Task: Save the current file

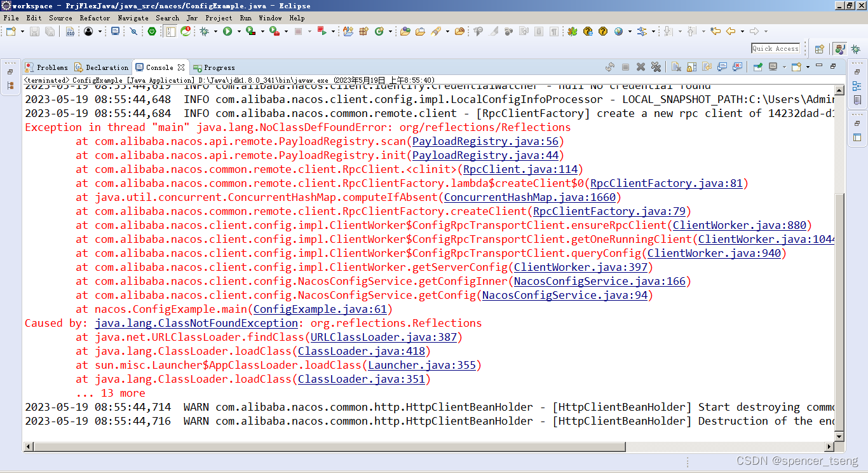Action: tap(34, 32)
